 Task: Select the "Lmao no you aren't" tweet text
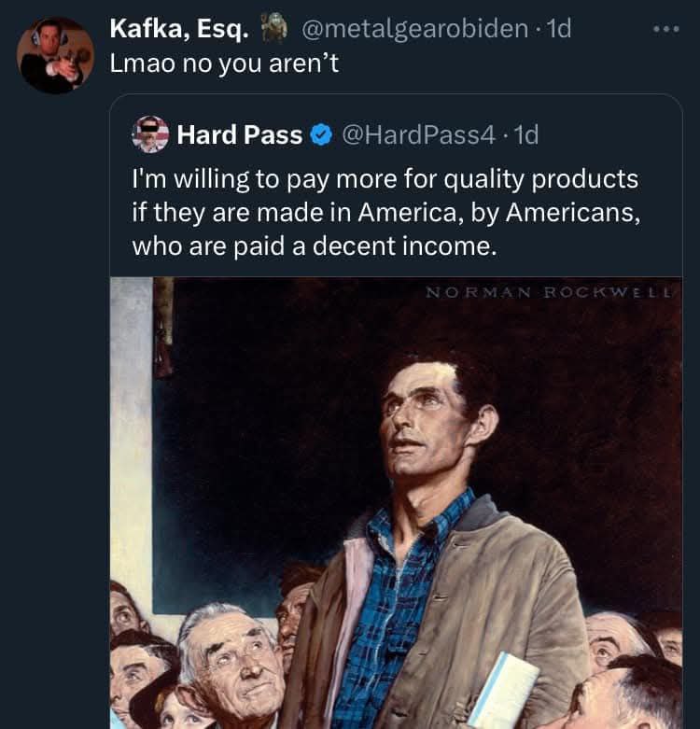[218, 66]
